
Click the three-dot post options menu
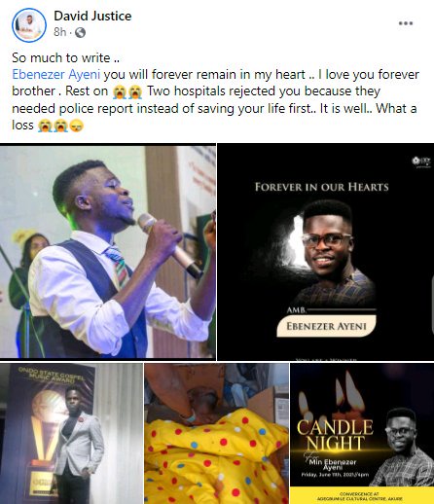(x=406, y=23)
